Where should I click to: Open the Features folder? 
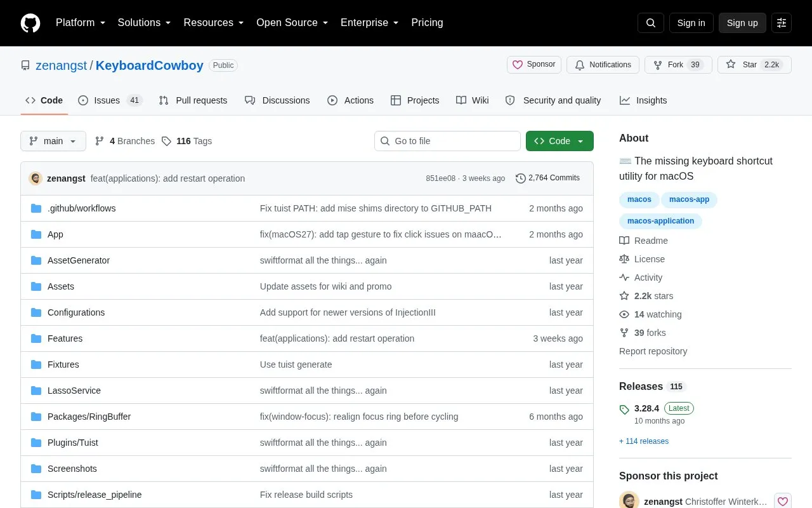click(x=65, y=338)
